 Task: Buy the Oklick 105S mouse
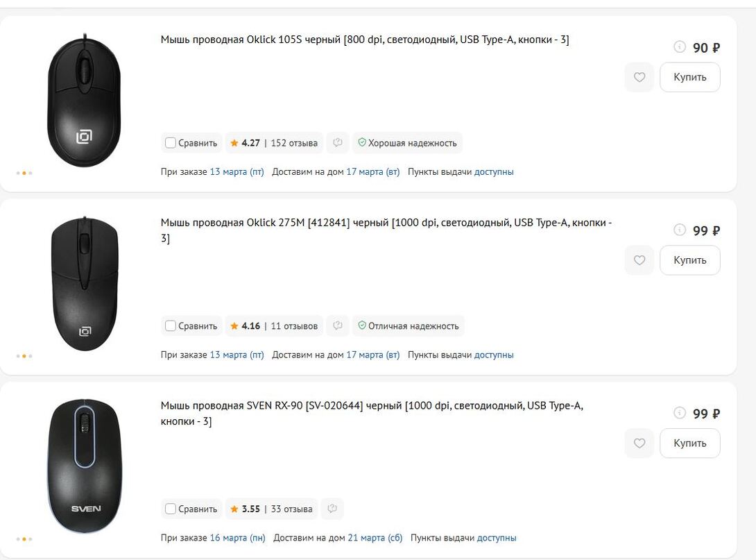pos(689,77)
